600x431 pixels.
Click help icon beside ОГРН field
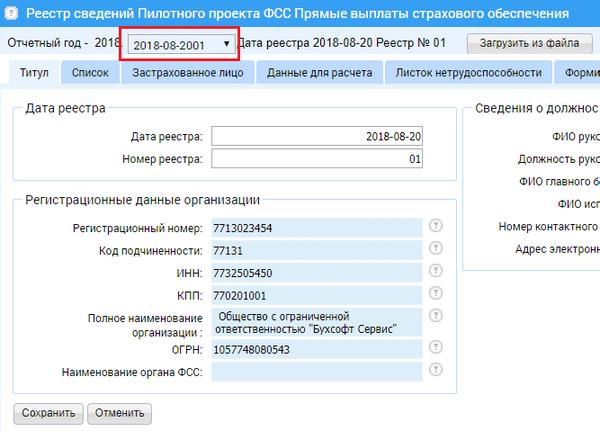[435, 349]
